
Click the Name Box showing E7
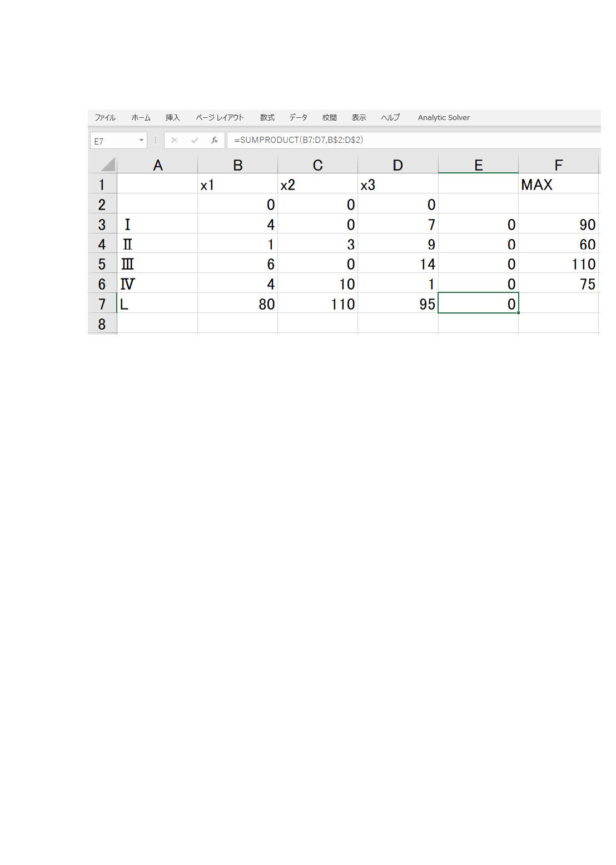(x=114, y=141)
